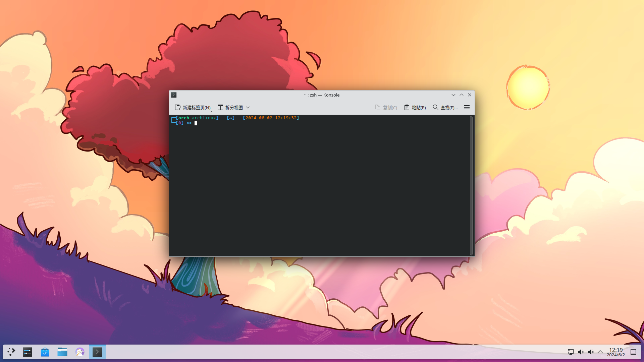Click the terminal scrollbar
The height and width of the screenshot is (362, 644).
(471, 185)
